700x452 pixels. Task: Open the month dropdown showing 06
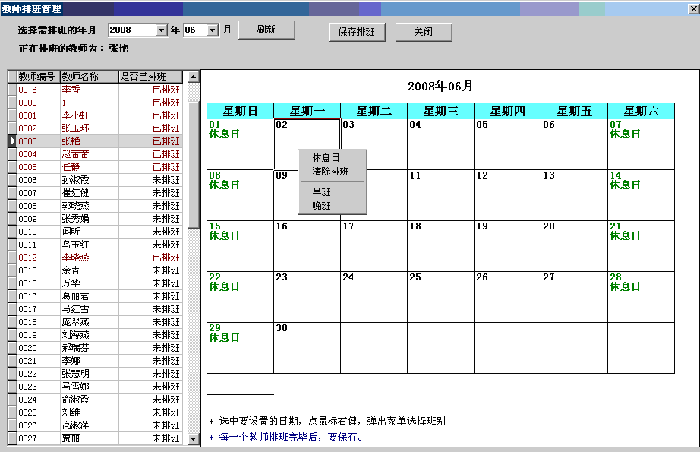pos(213,30)
